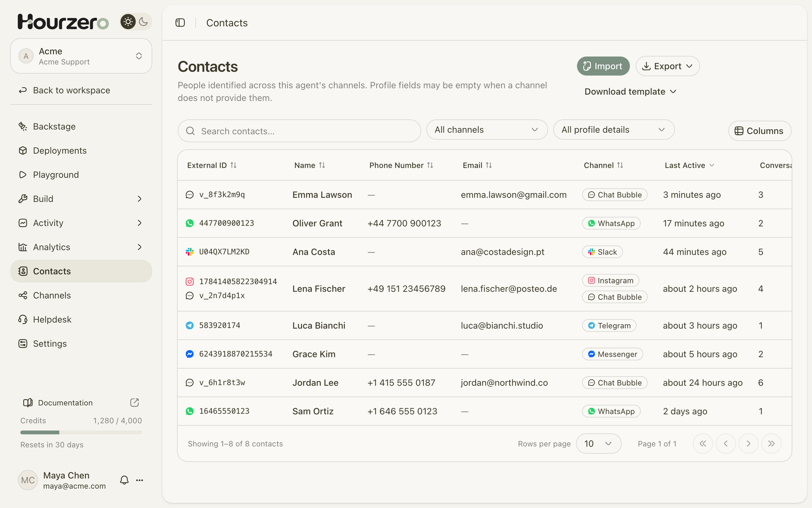Expand the Build menu section

81,199
